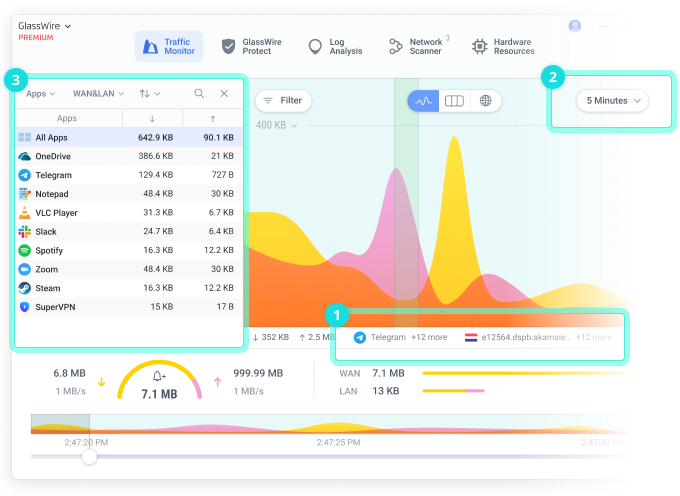This screenshot has width=680, height=496.
Task: Click the All Apps grid icon
Action: coord(24,137)
